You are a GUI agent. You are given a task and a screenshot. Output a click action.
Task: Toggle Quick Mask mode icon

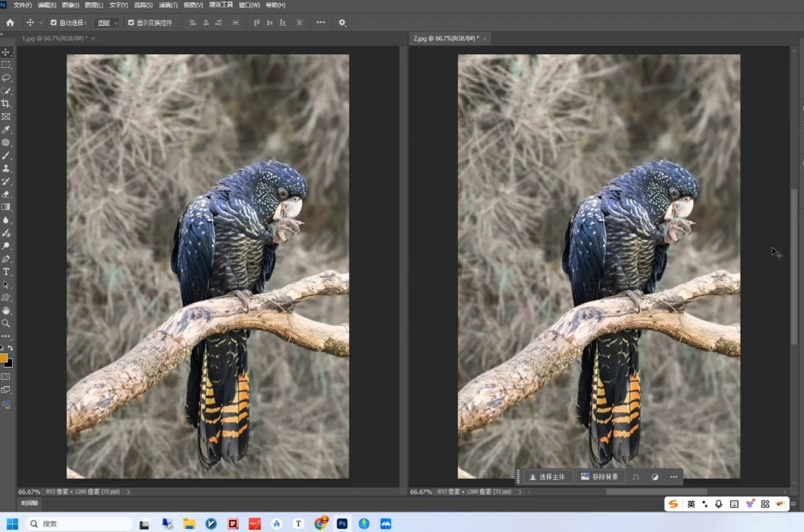point(6,376)
